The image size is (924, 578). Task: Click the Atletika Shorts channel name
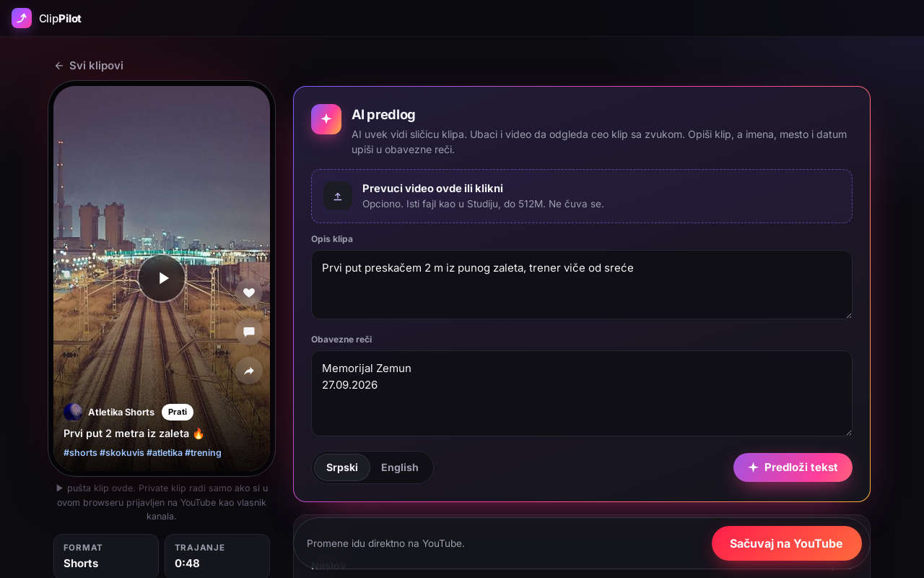(x=121, y=412)
